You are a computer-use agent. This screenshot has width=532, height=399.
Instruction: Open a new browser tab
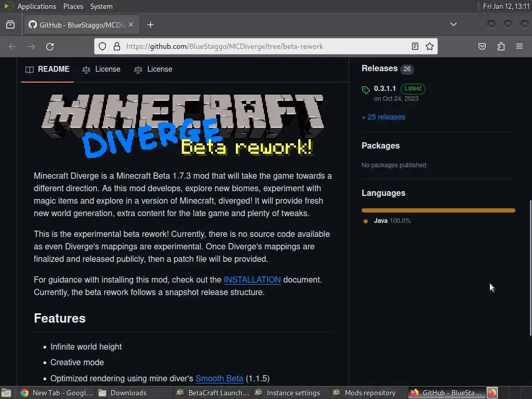[150, 25]
